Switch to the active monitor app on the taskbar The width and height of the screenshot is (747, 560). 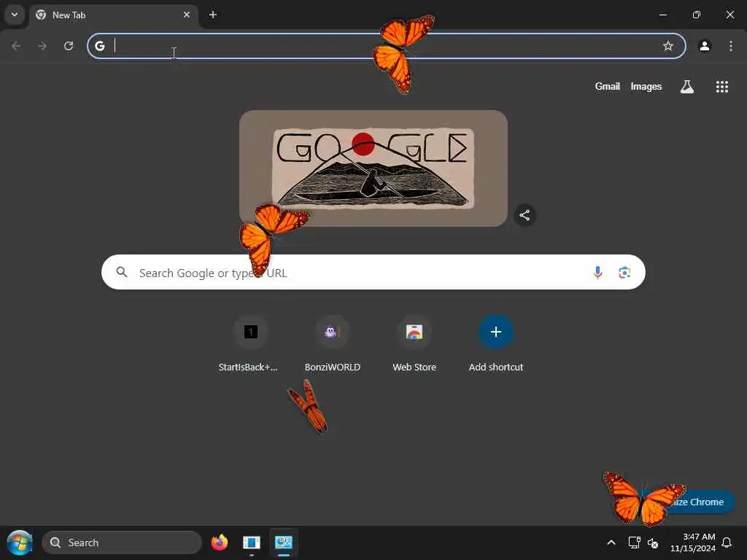[284, 542]
